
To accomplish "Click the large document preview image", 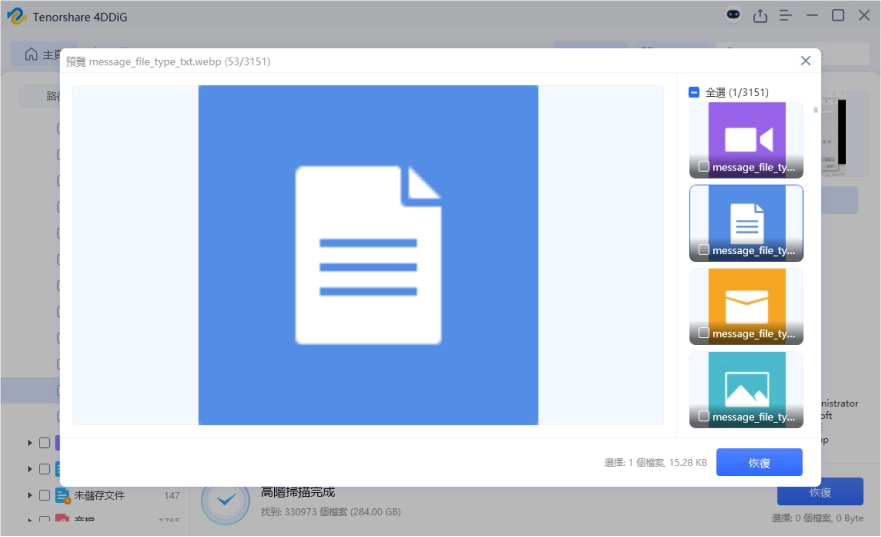I will tap(368, 255).
